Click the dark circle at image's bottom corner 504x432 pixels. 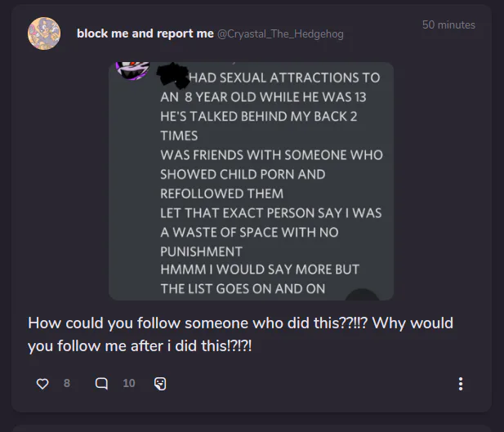362,295
